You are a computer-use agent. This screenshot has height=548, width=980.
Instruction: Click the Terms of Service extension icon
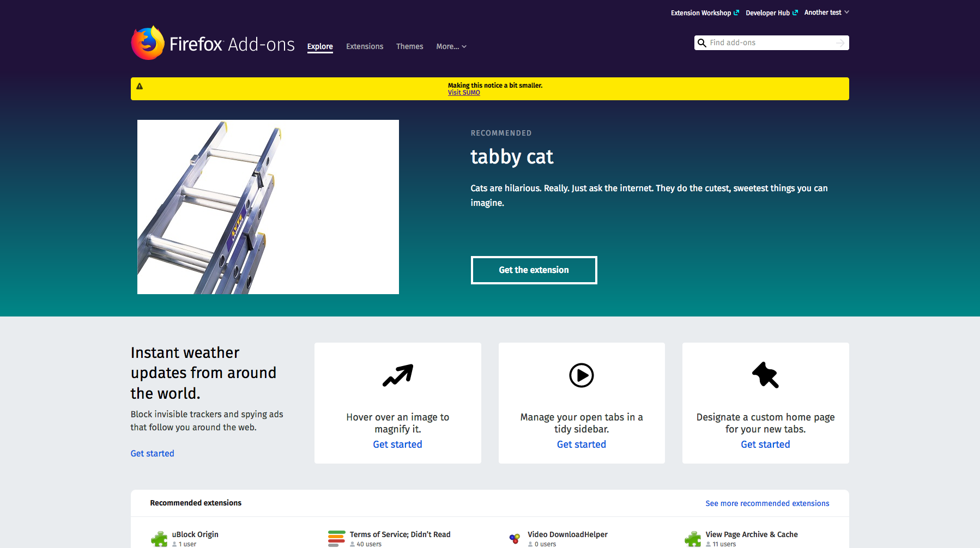(x=336, y=539)
